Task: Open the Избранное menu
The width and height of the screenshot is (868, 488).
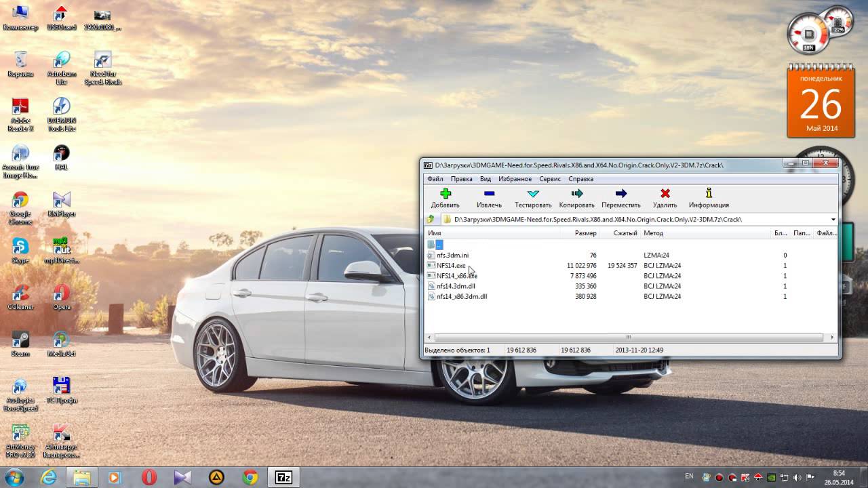Action: (515, 179)
